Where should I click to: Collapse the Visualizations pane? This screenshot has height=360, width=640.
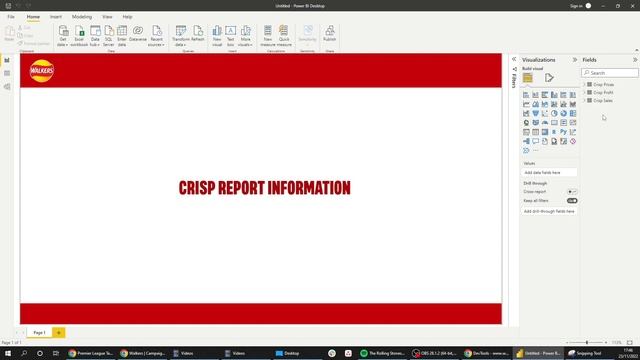tap(575, 60)
